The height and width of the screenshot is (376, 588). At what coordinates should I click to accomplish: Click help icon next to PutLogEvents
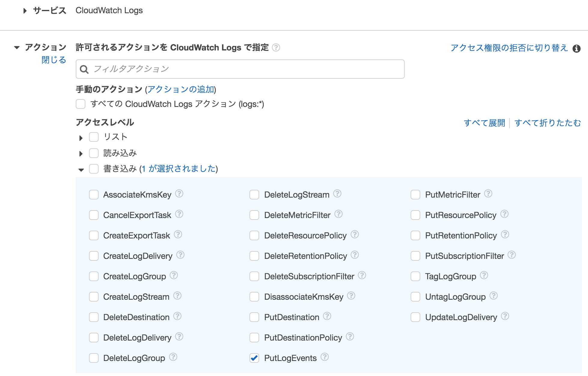point(325,357)
